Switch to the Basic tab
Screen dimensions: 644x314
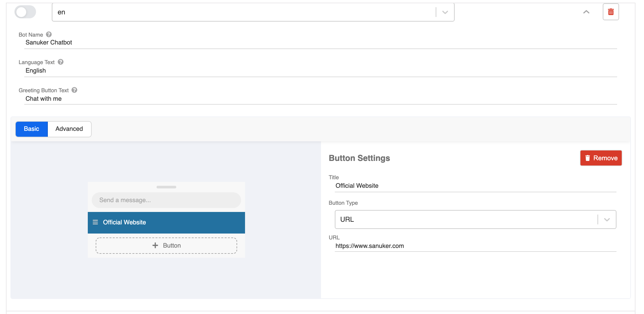pyautogui.click(x=31, y=129)
